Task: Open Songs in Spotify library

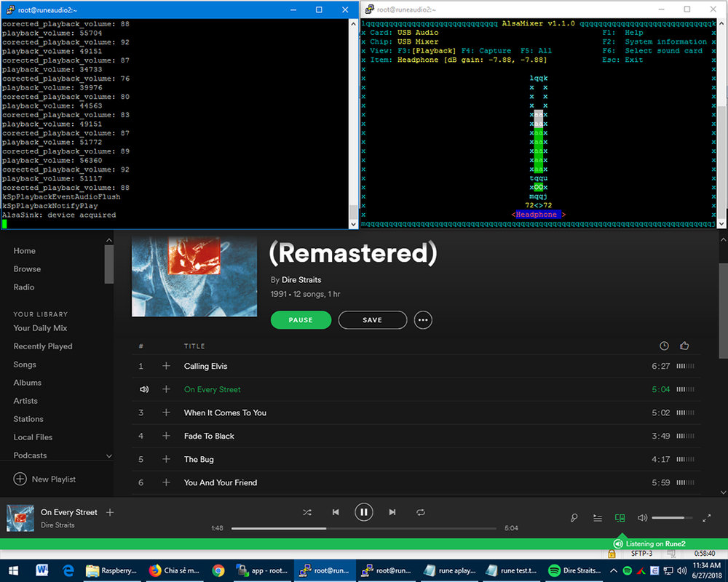Action: pos(25,364)
